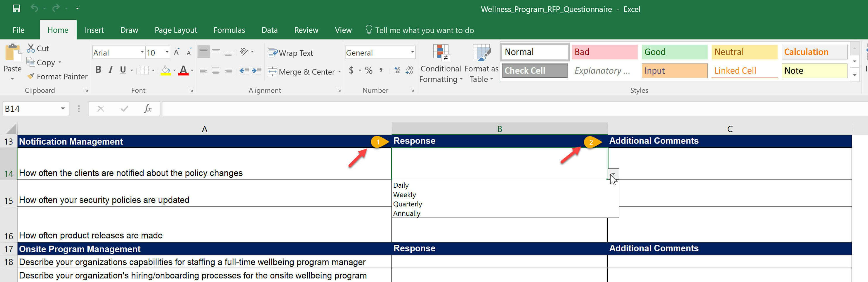The height and width of the screenshot is (282, 868).
Task: Apply the Good cell style
Action: tap(674, 52)
